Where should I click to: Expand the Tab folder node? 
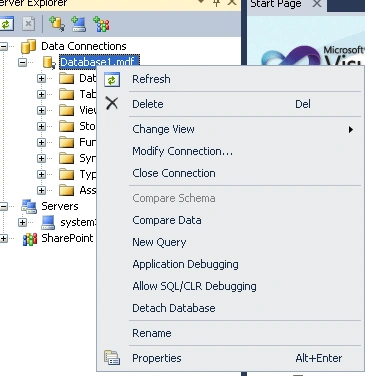41,94
